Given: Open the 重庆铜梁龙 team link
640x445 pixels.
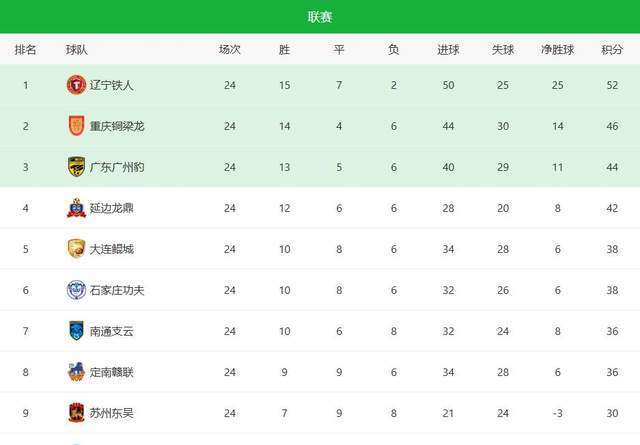Looking at the screenshot, I should [117, 126].
